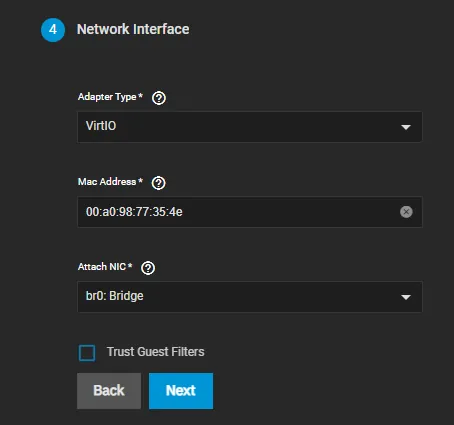The width and height of the screenshot is (454, 425).
Task: Click the Trust Guest Filters label
Action: (x=156, y=352)
